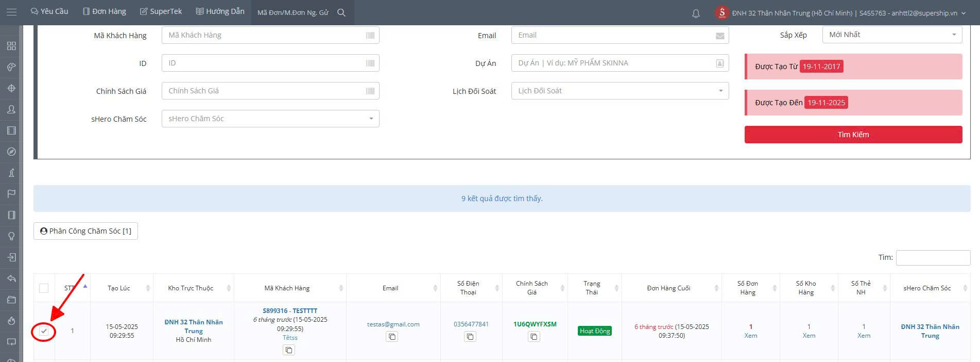Toggle the select-all checkbox in table header

44,288
